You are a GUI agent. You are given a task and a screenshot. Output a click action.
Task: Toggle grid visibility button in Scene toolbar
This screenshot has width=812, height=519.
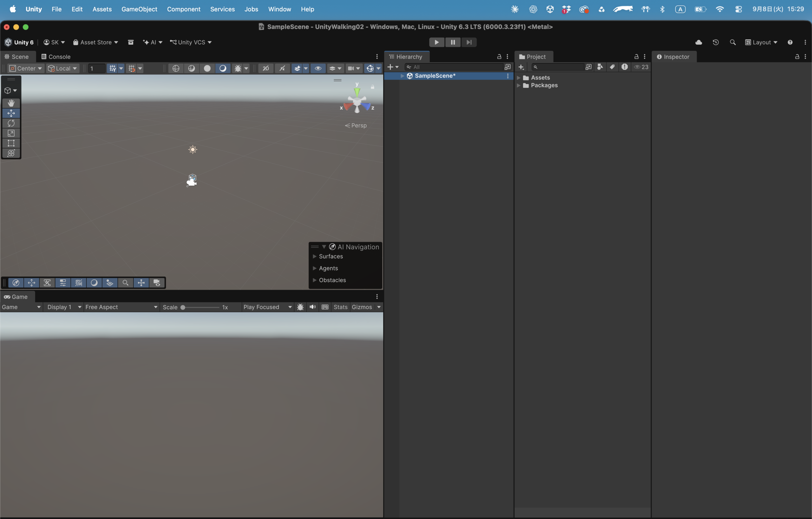113,69
